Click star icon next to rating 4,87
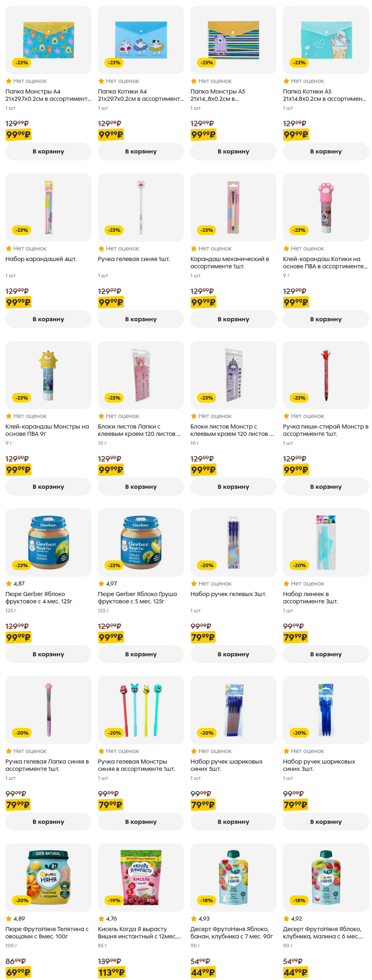This screenshot has height=980, width=372. tap(8, 583)
